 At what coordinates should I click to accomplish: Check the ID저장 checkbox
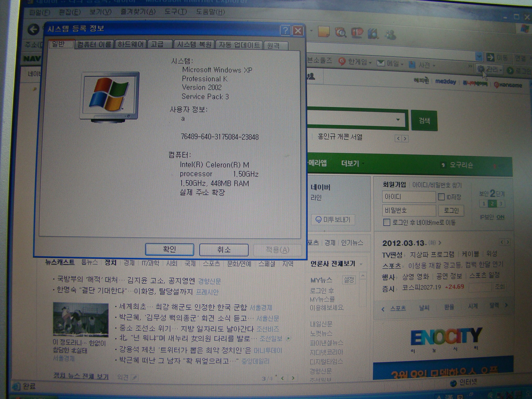(x=441, y=197)
